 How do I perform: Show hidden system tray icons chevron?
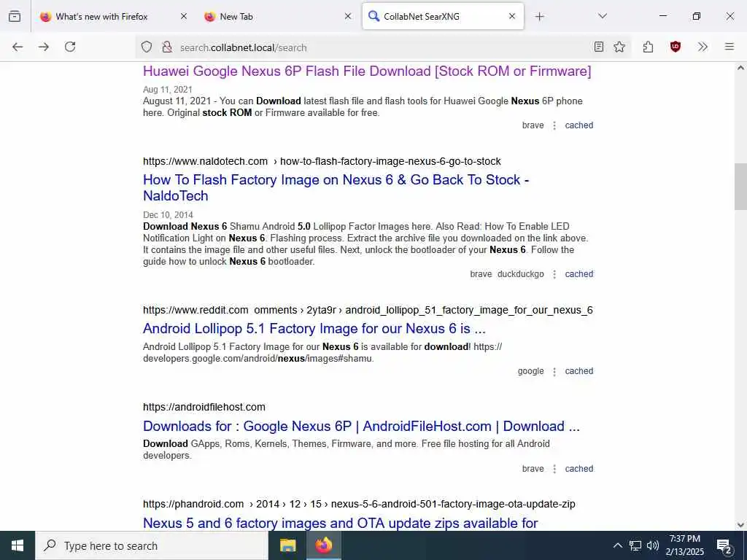(x=617, y=545)
